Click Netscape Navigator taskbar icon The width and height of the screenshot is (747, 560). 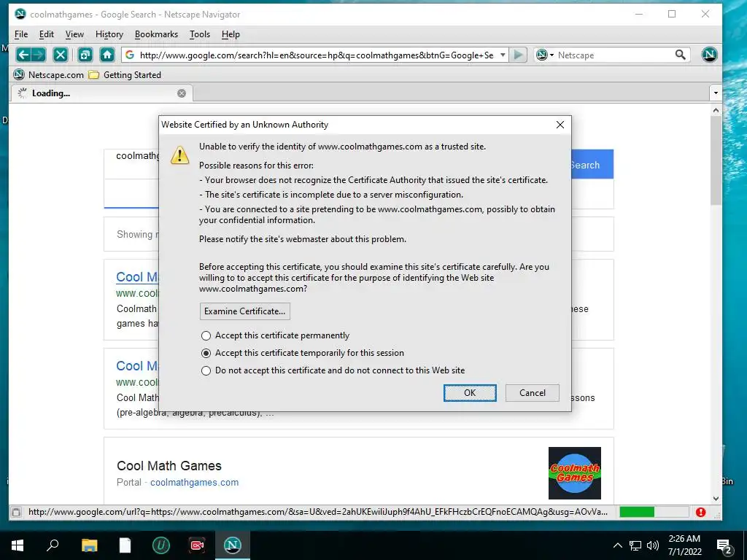coord(233,545)
